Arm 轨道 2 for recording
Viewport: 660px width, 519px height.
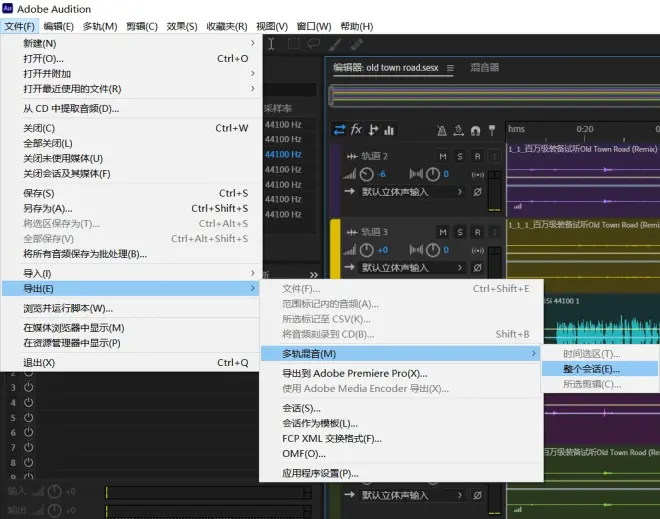point(477,157)
